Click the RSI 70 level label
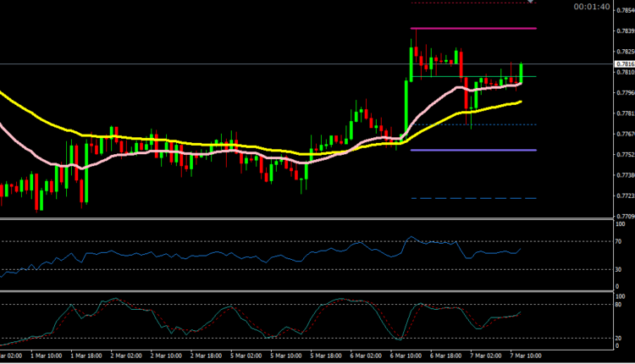The height and width of the screenshot is (364, 635). [x=620, y=243]
